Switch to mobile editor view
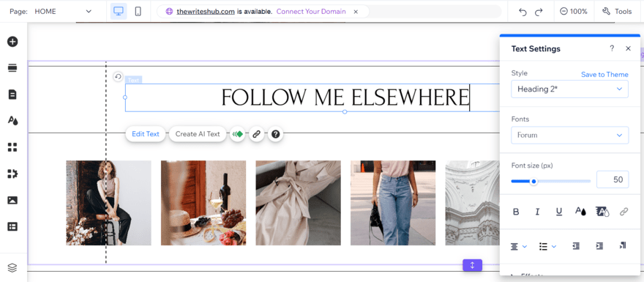This screenshot has height=282, width=644. pos(138,12)
